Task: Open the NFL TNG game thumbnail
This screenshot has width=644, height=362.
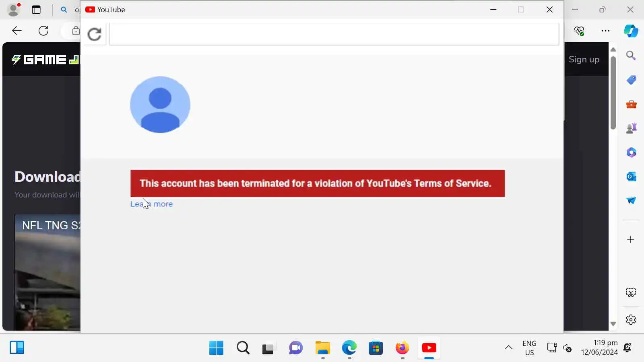Action: (x=47, y=272)
